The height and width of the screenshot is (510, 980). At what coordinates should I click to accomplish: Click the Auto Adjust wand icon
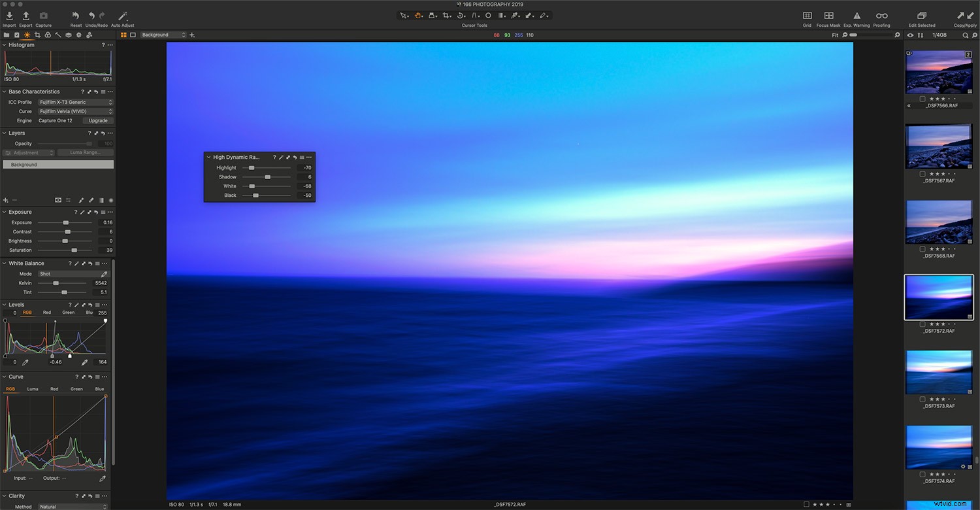pos(122,14)
